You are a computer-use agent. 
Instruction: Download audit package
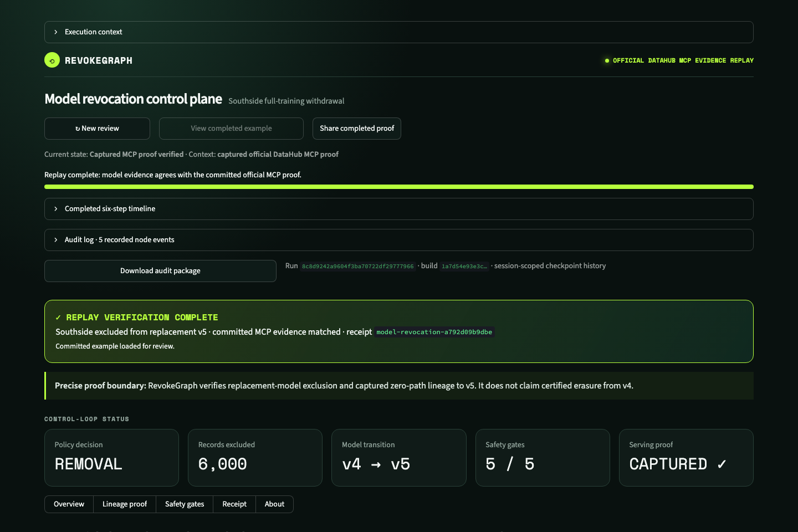(160, 271)
